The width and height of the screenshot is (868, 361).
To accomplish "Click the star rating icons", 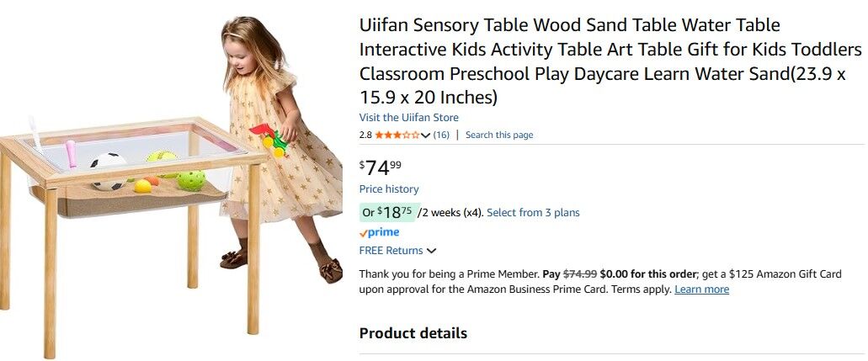I will click(x=397, y=135).
